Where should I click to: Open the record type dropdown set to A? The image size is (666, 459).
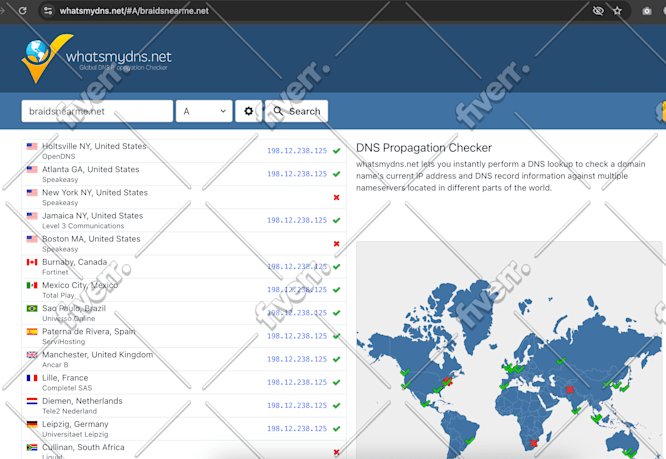pos(204,111)
